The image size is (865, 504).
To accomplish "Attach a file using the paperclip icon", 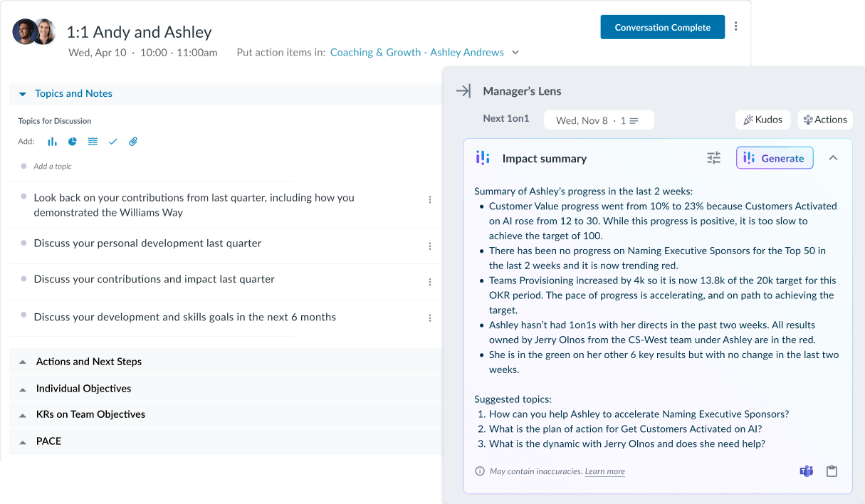I will 132,142.
